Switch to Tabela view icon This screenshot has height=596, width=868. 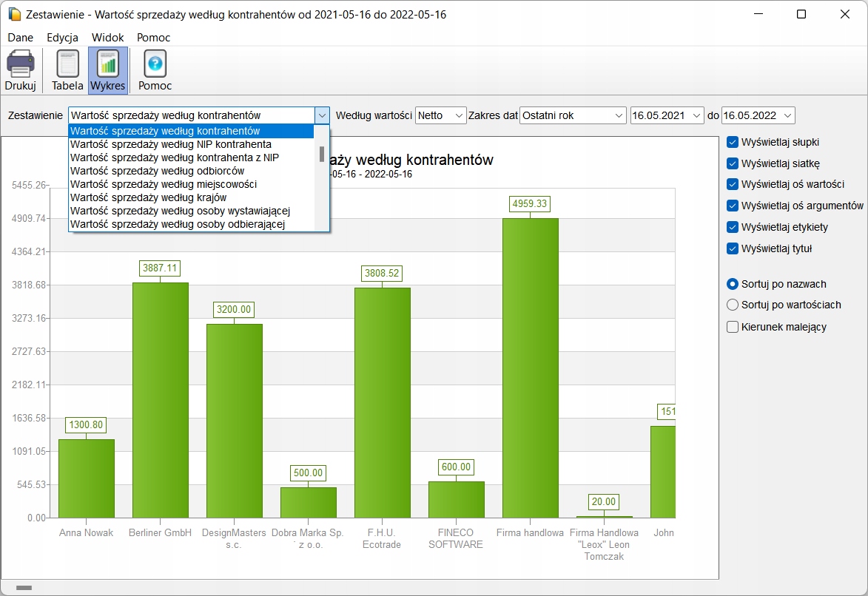coord(67,64)
